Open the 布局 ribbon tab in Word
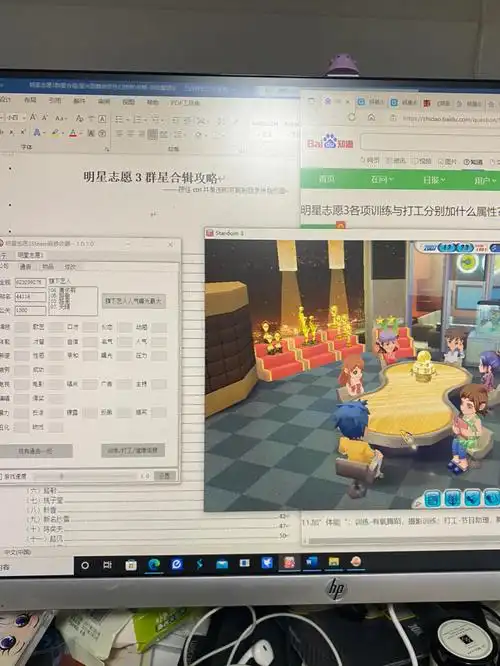500x666 pixels. pyautogui.click(x=30, y=100)
